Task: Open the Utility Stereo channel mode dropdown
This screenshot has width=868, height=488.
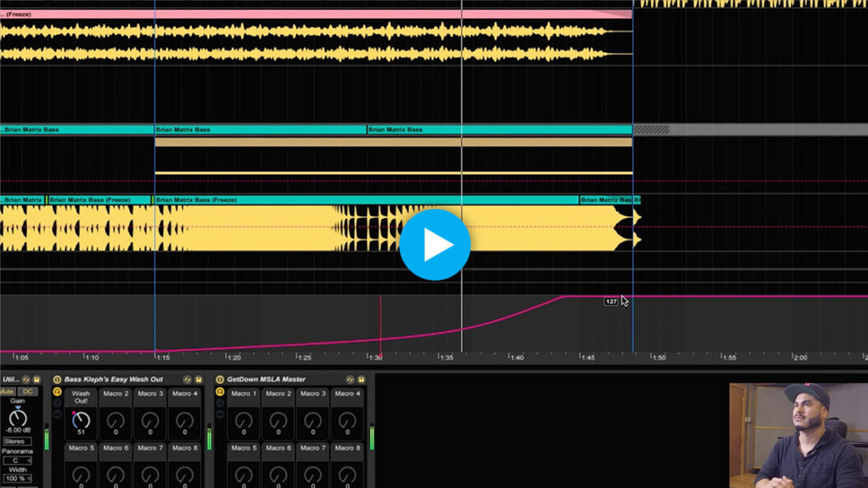Action: [17, 441]
